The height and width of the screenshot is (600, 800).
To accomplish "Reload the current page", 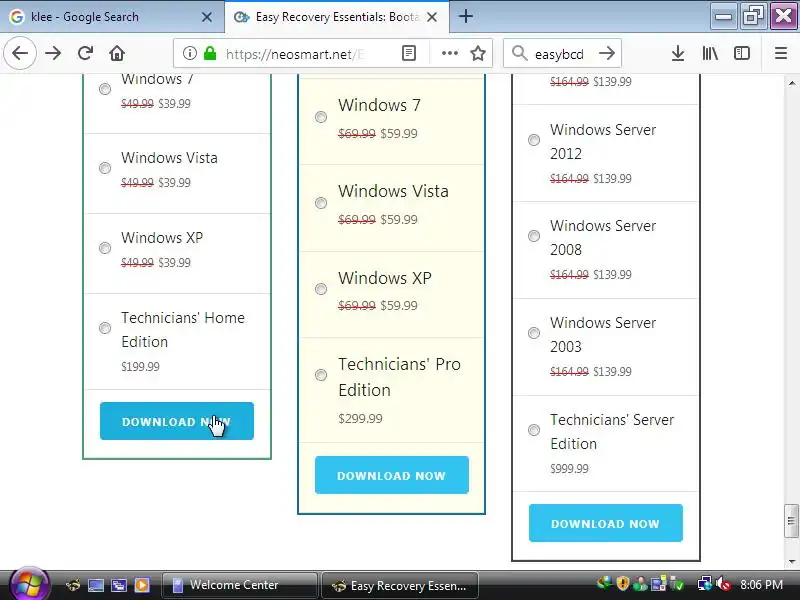I will tap(85, 53).
